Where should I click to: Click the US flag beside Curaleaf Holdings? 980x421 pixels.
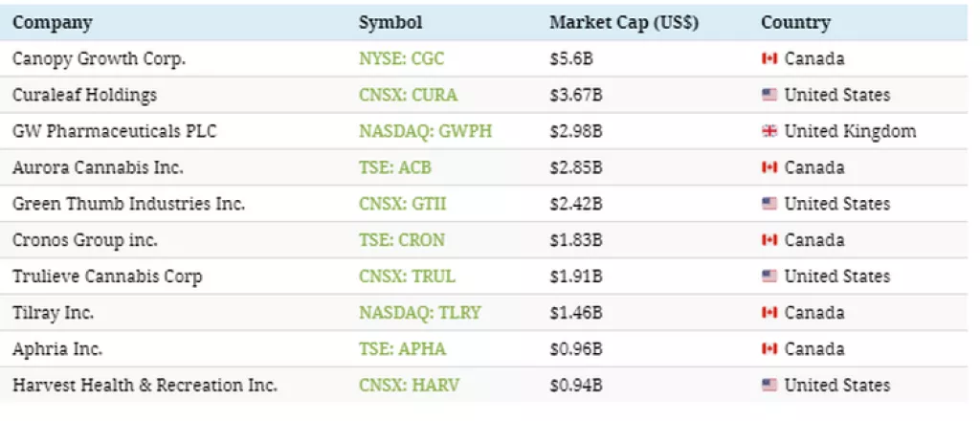tap(768, 95)
